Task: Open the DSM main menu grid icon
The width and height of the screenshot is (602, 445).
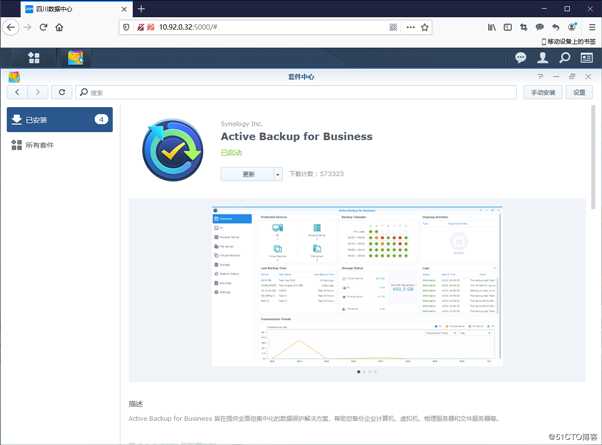Action: pos(34,58)
